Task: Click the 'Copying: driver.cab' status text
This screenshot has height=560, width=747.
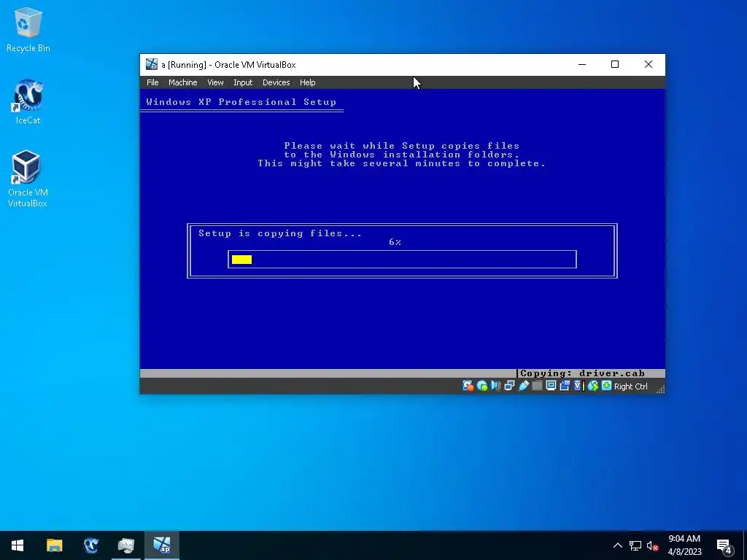Action: coord(582,373)
